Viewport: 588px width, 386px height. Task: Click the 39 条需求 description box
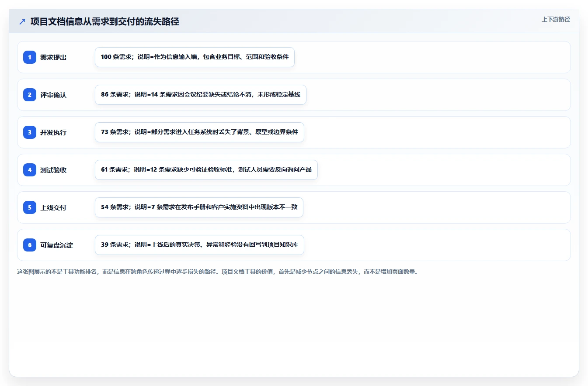(199, 245)
